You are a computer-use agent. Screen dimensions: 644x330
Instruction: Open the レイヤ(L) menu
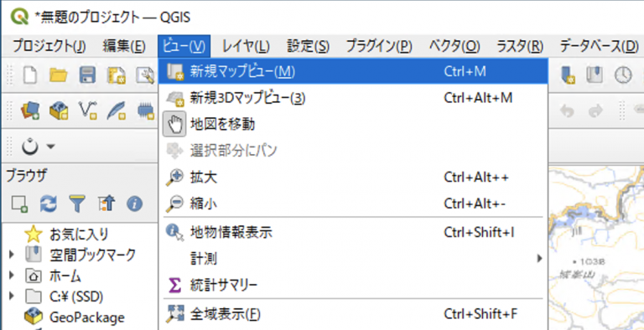tap(246, 46)
